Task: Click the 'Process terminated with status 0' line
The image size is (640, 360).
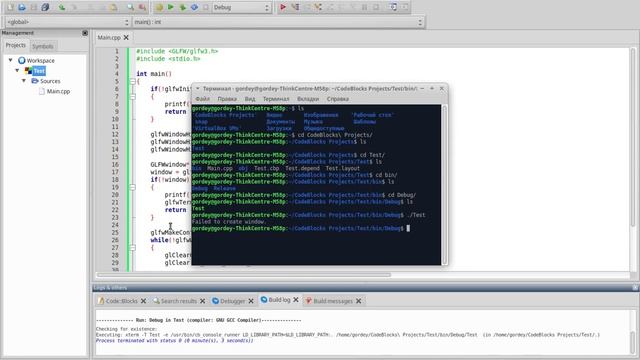Action: [x=175, y=340]
